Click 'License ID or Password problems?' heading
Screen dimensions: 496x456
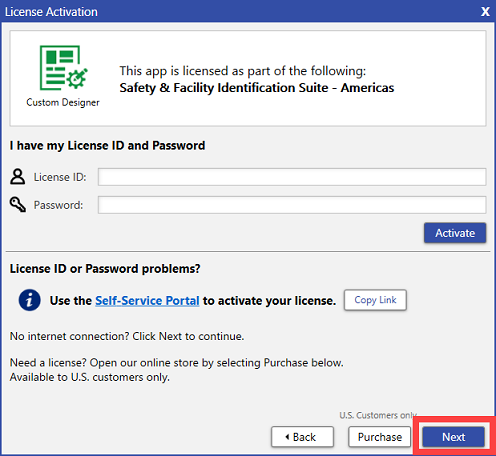tap(105, 269)
